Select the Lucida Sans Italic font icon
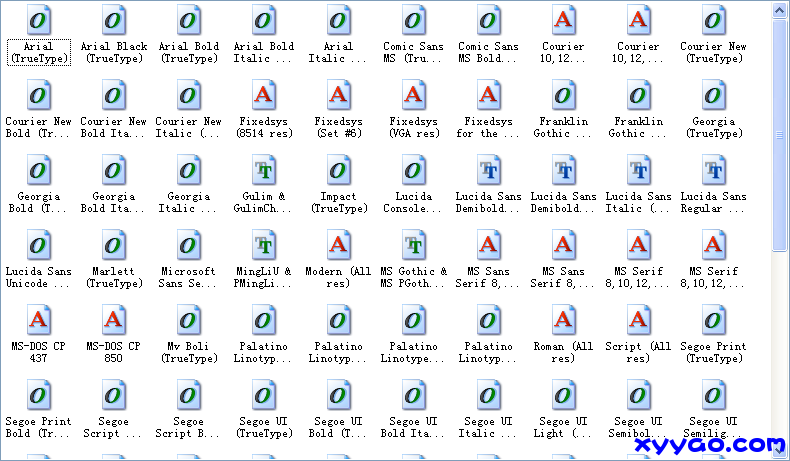The image size is (790, 461). [639, 170]
